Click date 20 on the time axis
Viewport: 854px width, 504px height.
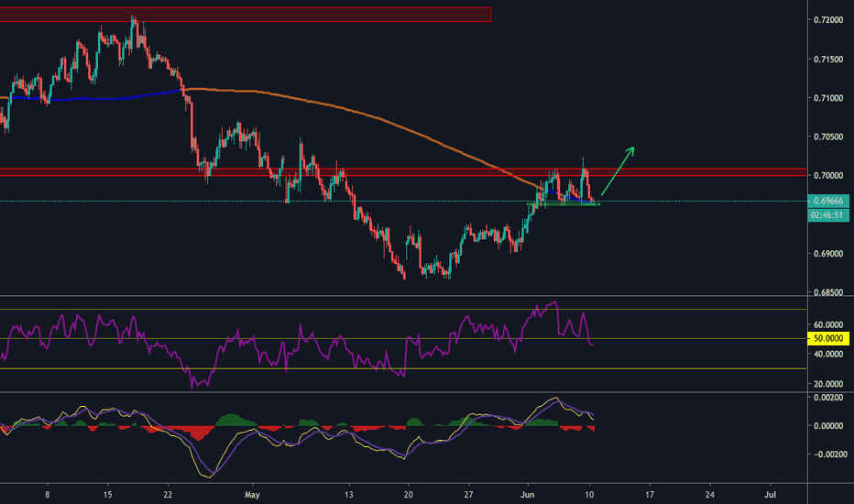coord(409,495)
